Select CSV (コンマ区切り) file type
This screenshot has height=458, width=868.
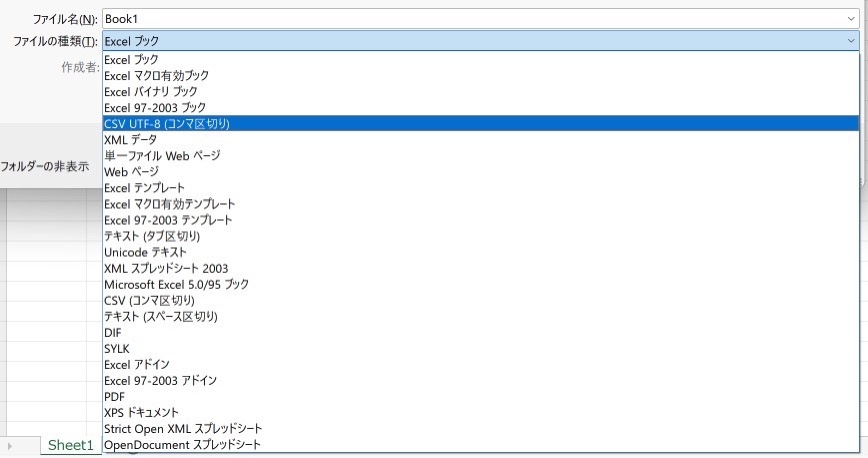tap(480, 300)
